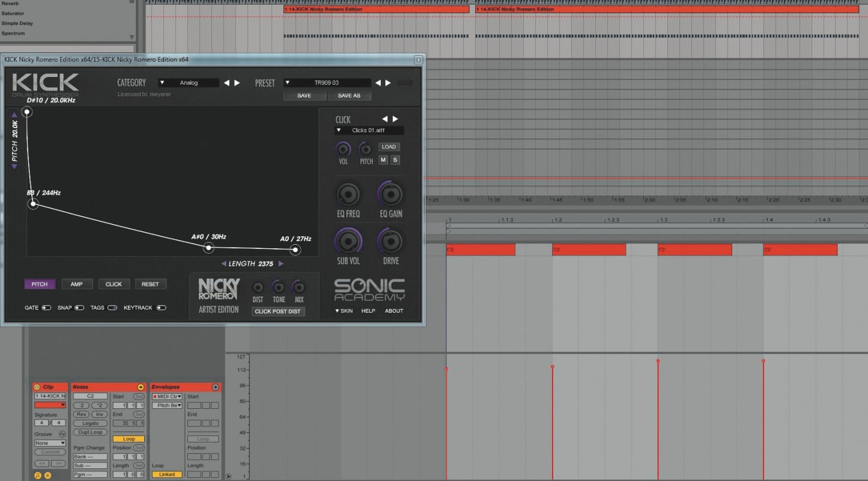
Task: Click the EQ GAIN knob
Action: (390, 195)
